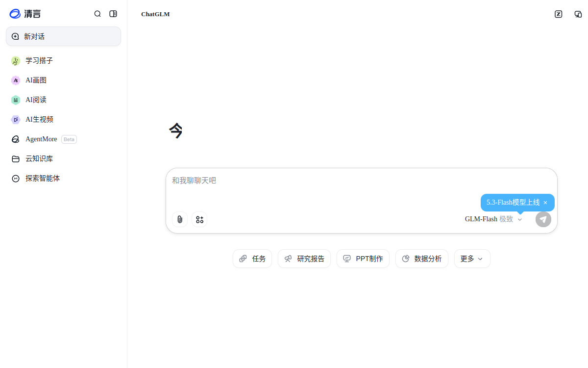
Task: Open 学习搭子 from sidebar
Action: pyautogui.click(x=63, y=60)
